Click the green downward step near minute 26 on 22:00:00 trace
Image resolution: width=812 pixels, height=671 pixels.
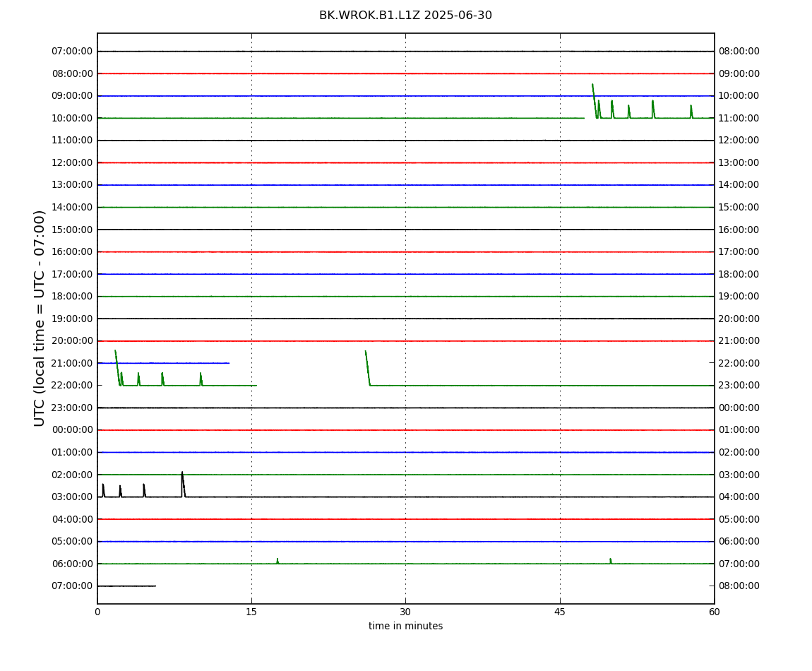368,368
